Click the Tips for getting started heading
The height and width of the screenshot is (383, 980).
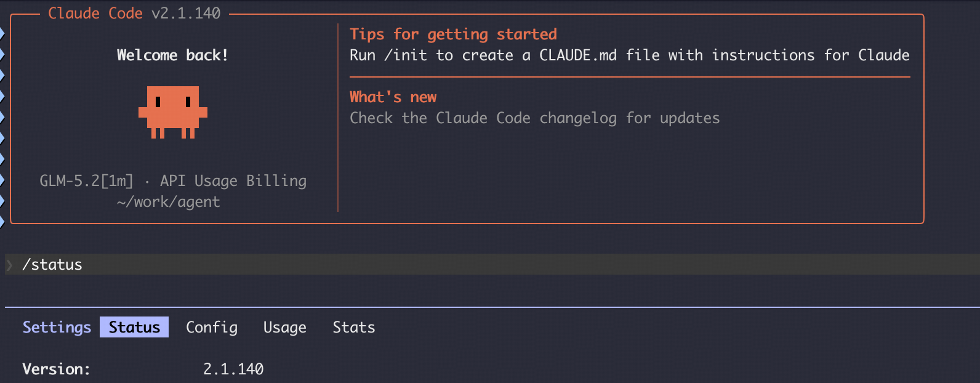(453, 34)
